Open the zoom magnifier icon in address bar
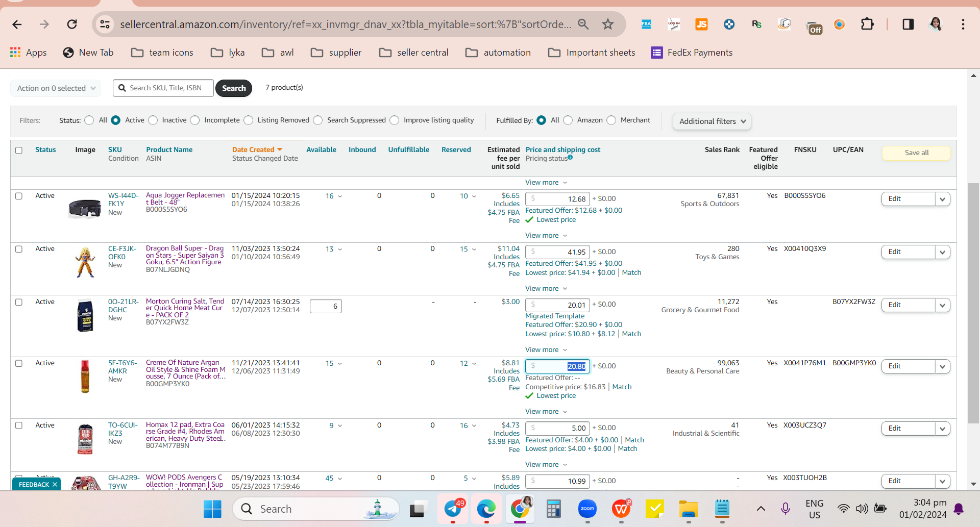The width and height of the screenshot is (980, 527). (583, 24)
